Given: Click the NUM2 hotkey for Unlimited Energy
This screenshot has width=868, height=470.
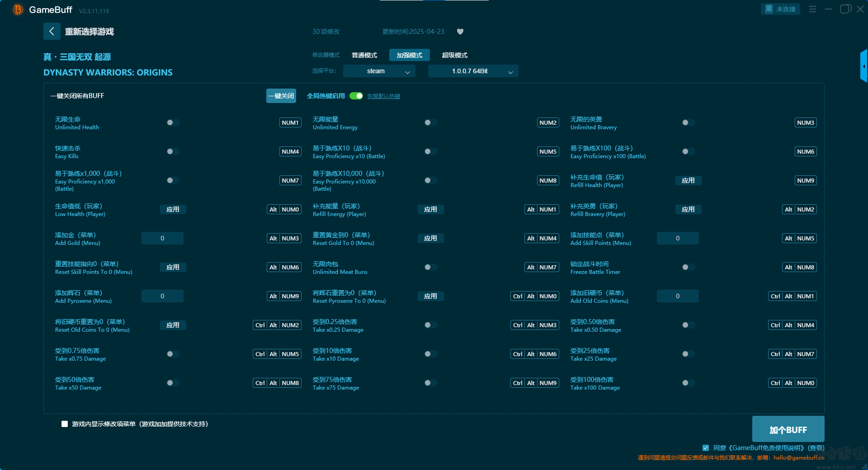Looking at the screenshot, I should coord(548,122).
